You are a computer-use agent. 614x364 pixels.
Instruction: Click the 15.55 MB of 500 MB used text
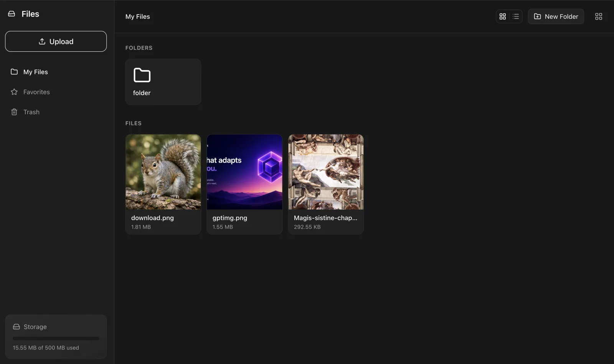(46, 348)
